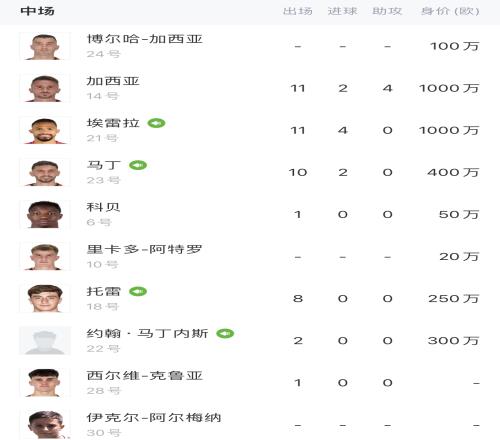The image size is (500, 440).
Task: Click 加西亚 1000万 market value
Action: 449,88
